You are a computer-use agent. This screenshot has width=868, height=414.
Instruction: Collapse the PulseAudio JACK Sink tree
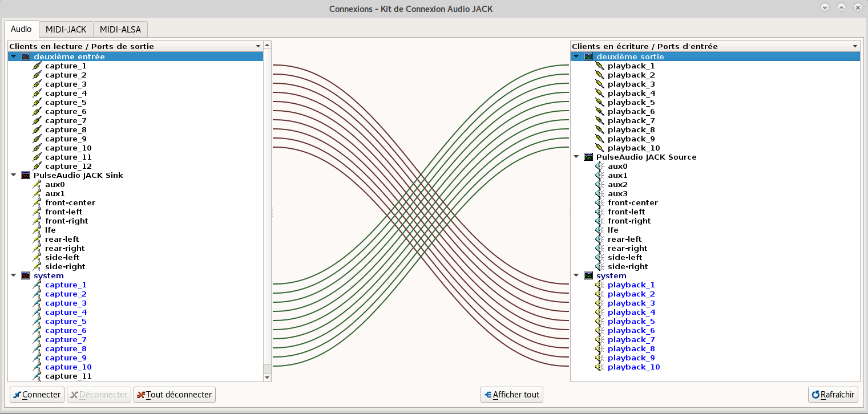tap(13, 175)
